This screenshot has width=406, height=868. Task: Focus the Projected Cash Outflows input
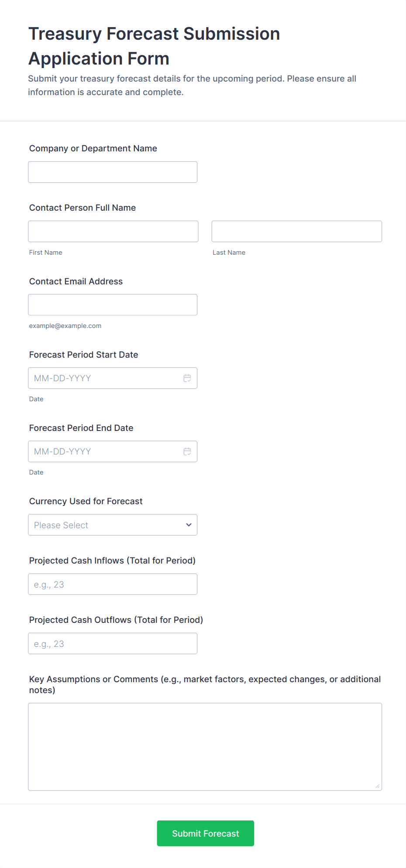click(113, 643)
